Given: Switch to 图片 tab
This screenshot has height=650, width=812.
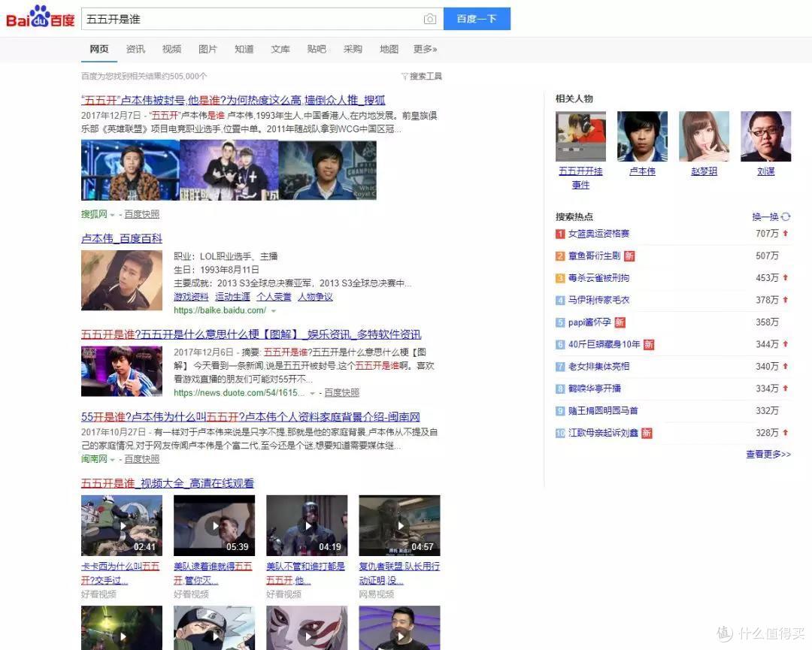Looking at the screenshot, I should pos(208,49).
